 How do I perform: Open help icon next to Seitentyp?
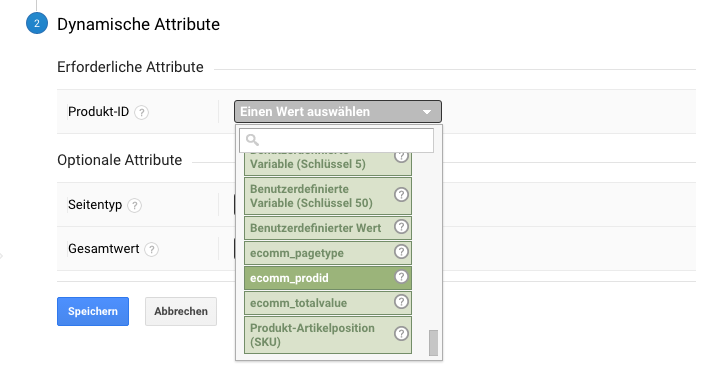(134, 206)
